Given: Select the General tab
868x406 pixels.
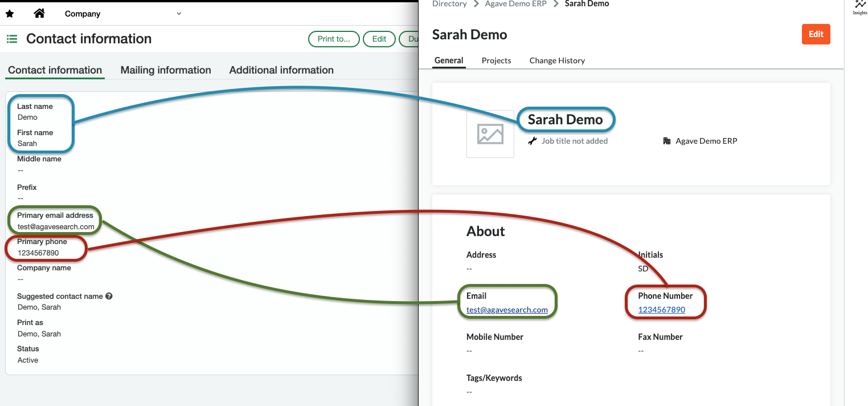Looking at the screenshot, I should point(449,60).
